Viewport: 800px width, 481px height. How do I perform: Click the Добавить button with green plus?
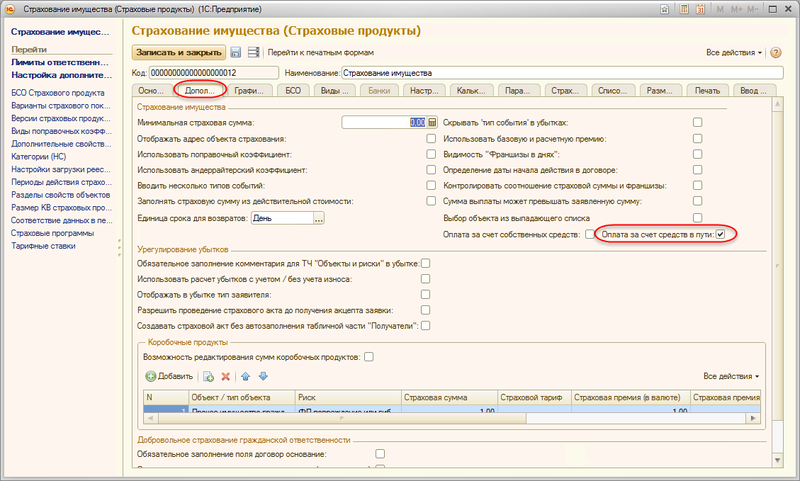pos(169,376)
